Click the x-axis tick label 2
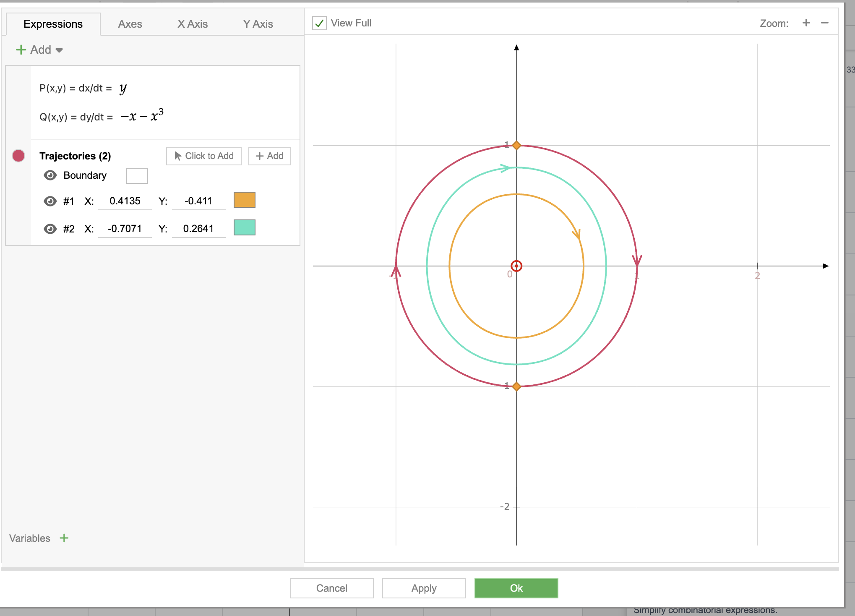 click(757, 276)
